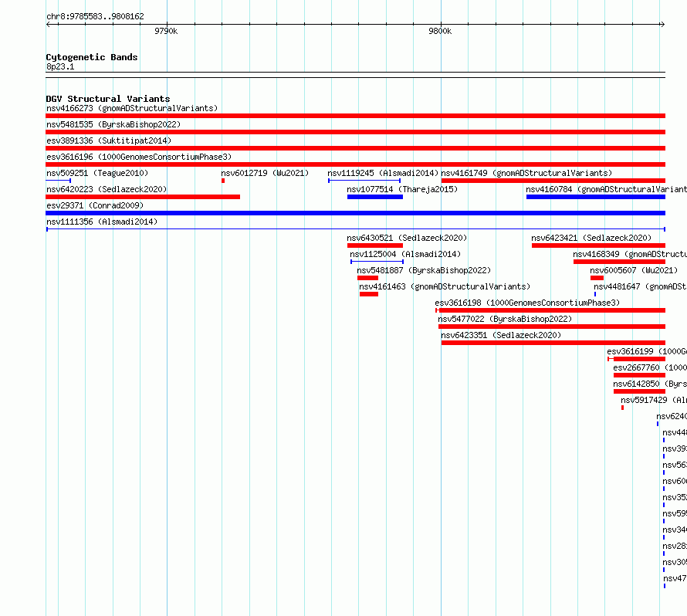Select the thin blue line of nsv509251
Viewport: 687px width, 616px height.
(58, 181)
